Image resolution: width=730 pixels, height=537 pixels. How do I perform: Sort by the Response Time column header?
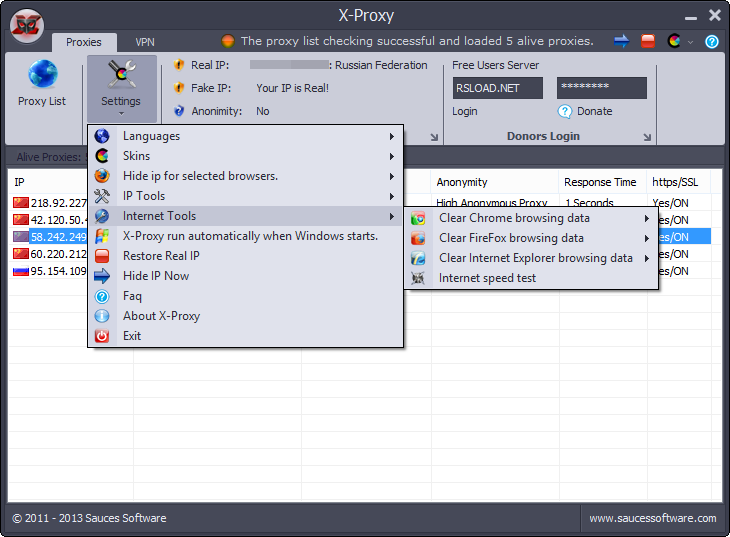pos(600,182)
